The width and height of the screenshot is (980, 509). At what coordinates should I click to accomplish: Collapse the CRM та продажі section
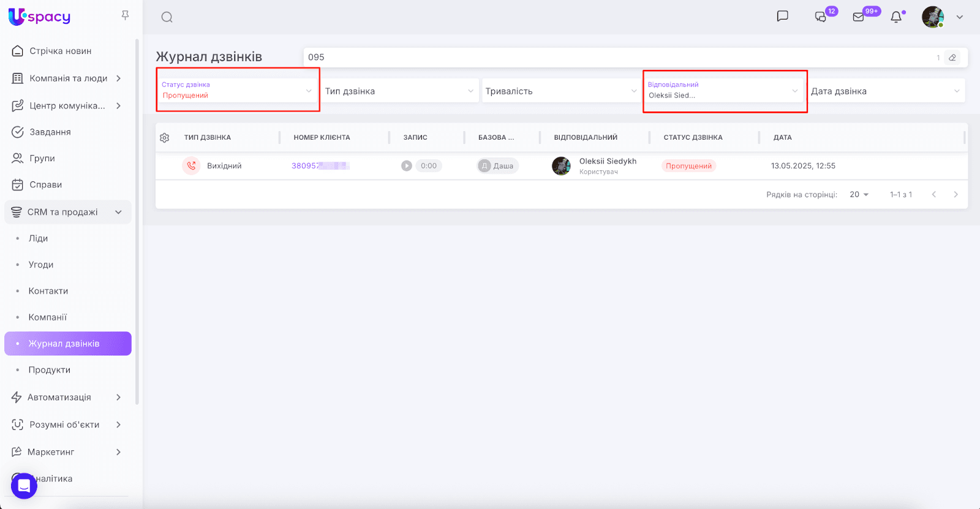pyautogui.click(x=118, y=212)
